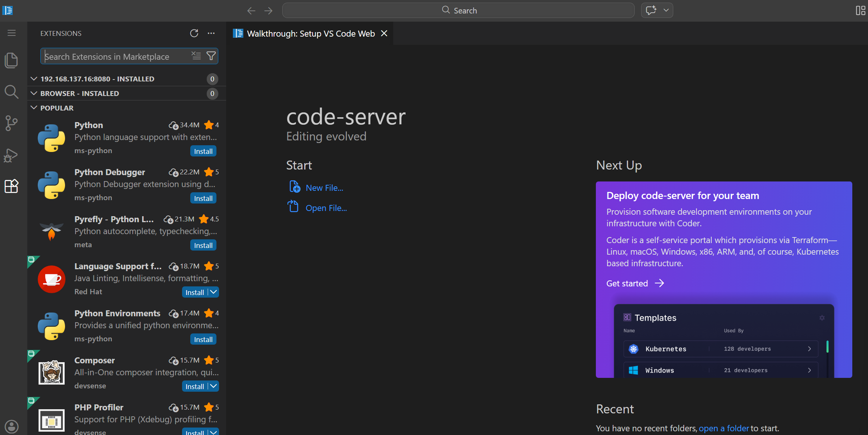Install the Python Environments extension

coord(203,339)
